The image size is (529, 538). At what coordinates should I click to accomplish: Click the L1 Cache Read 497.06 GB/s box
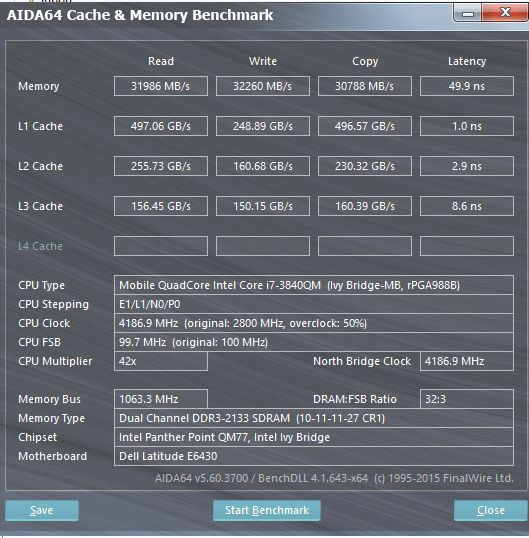[161, 126]
